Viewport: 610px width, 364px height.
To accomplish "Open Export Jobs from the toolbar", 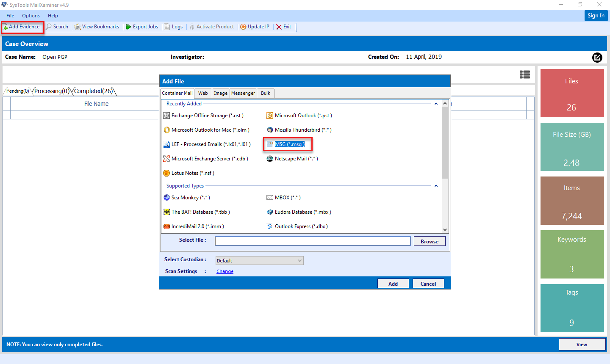I will 142,27.
